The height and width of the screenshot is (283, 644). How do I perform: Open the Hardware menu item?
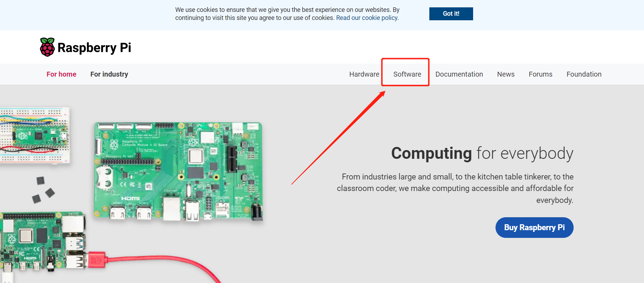click(364, 74)
